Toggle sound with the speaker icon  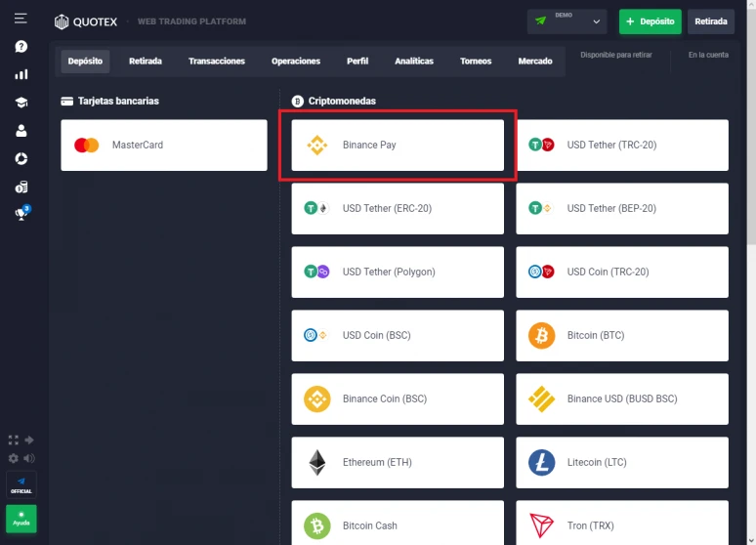(29, 458)
